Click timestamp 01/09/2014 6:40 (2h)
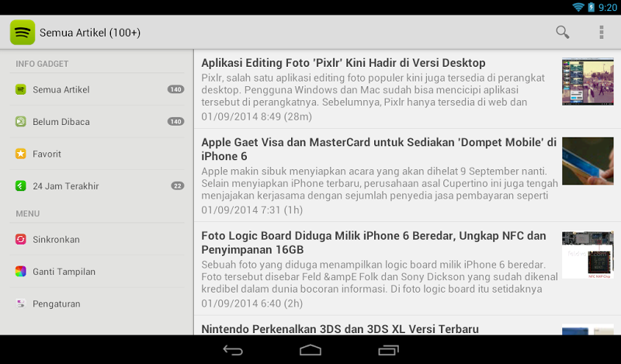This screenshot has height=364, width=621. click(x=252, y=303)
